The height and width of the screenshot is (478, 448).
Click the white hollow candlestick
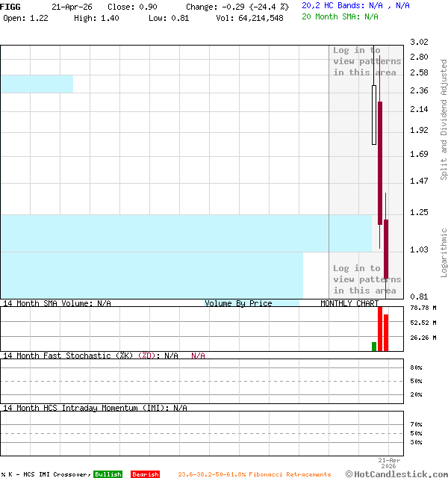(374, 115)
